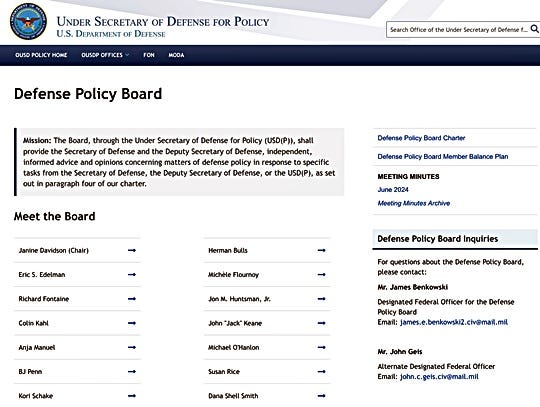Open Eric S. Edelman profile

point(42,274)
